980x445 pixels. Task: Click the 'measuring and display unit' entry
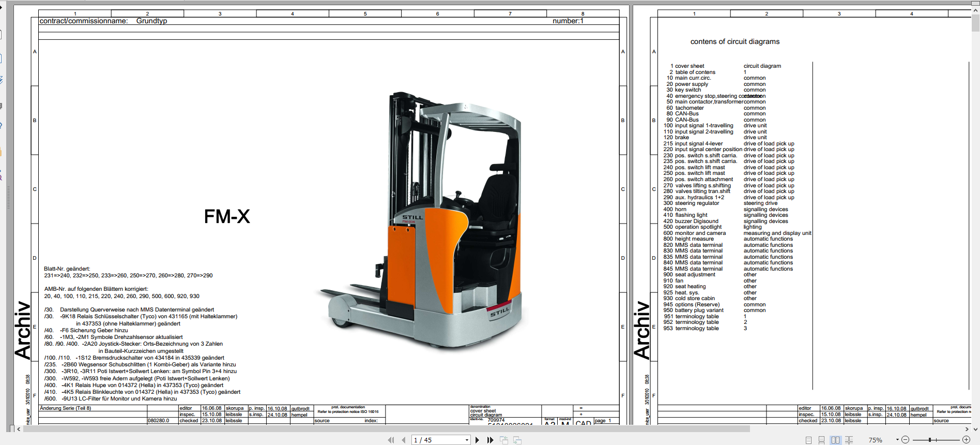[x=777, y=233]
